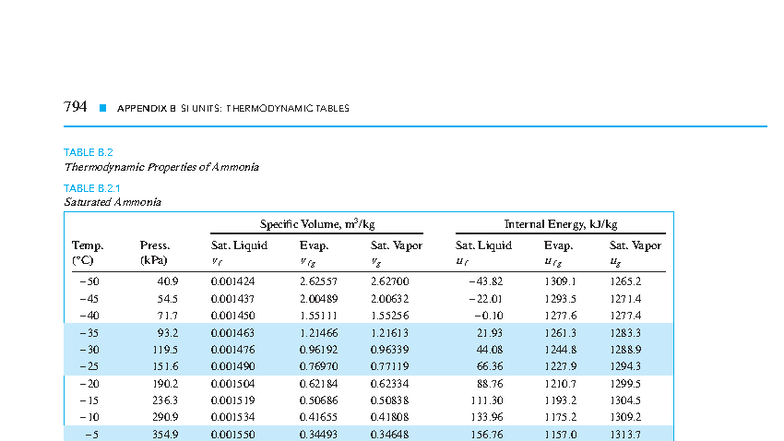Click the blue square bullet beside page 794
The width and height of the screenshot is (784, 441).
click(103, 108)
